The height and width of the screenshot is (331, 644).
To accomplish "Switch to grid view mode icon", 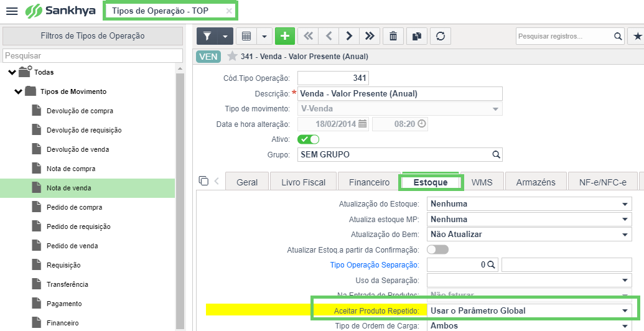I will pos(246,36).
